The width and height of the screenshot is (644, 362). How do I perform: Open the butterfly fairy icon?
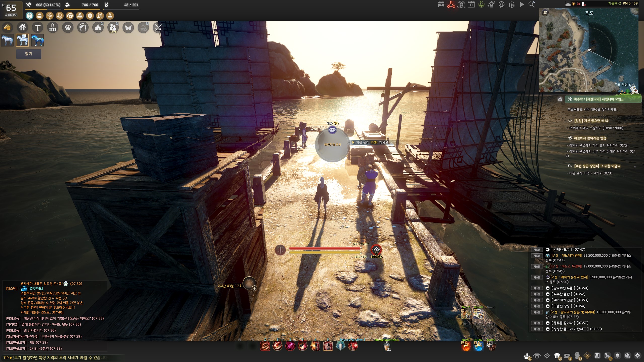click(x=128, y=27)
